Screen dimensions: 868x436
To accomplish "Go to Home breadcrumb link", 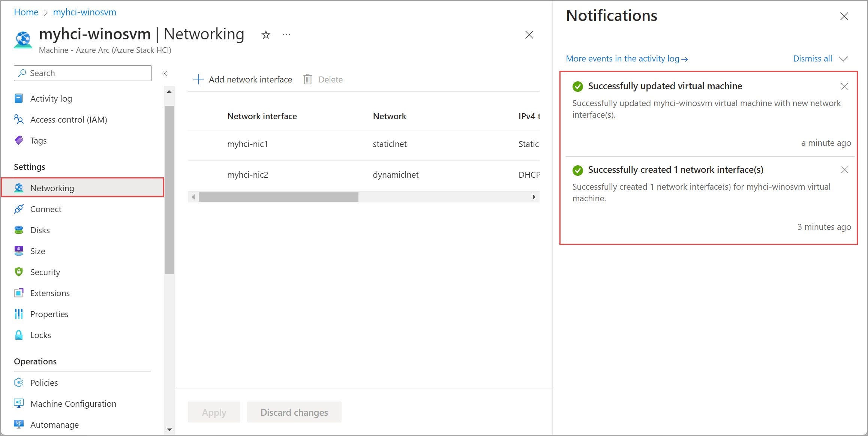I will (x=26, y=12).
